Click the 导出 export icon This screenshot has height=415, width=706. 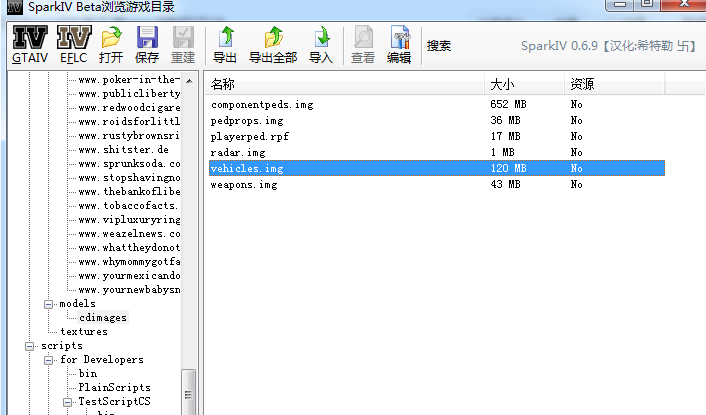[x=225, y=46]
